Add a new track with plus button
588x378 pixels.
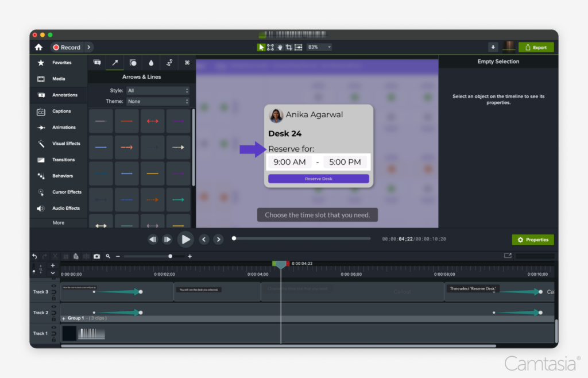point(53,265)
